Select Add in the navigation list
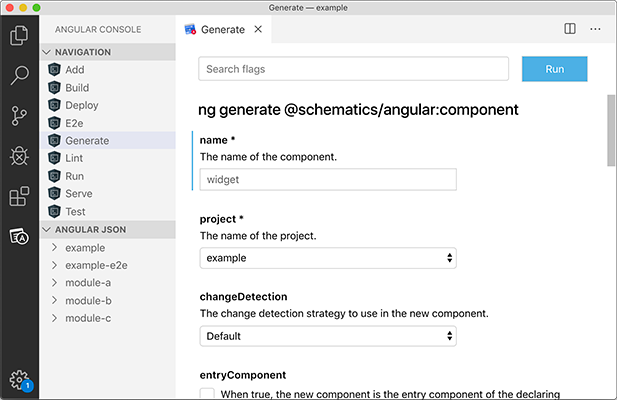The height and width of the screenshot is (400, 617). point(108,70)
